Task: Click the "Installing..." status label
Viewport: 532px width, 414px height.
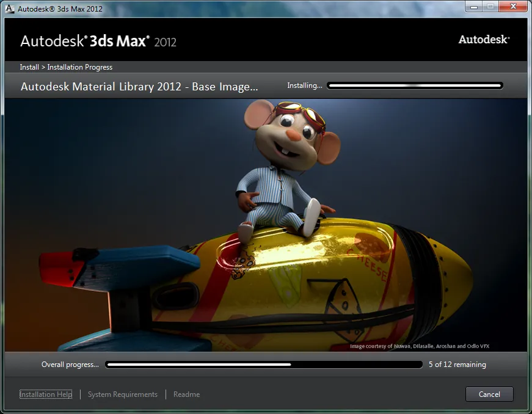Action: click(305, 85)
